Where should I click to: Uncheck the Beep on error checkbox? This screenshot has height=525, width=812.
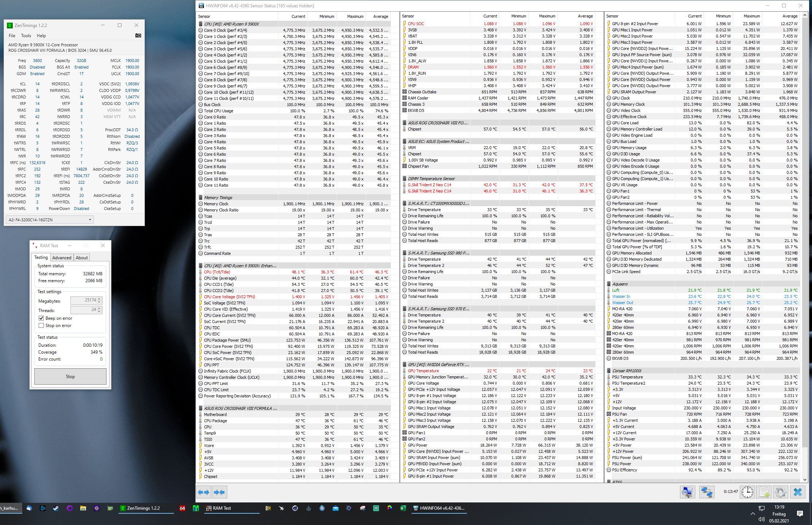click(x=41, y=318)
